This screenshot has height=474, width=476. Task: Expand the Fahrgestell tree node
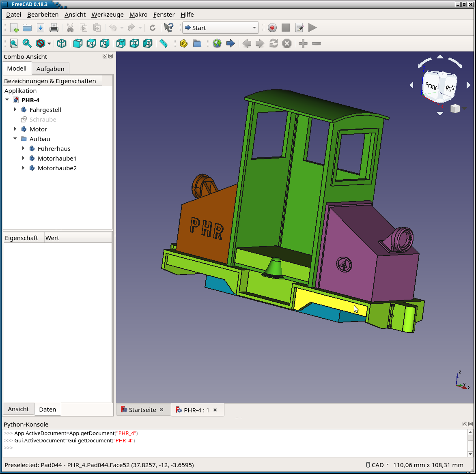15,109
